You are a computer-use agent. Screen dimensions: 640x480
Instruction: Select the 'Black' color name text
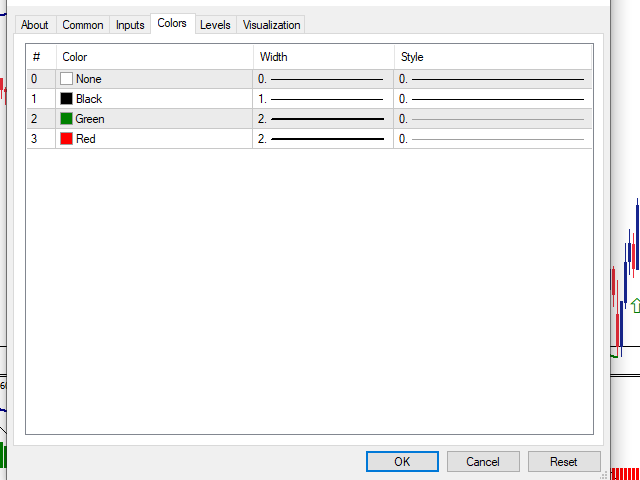(89, 99)
